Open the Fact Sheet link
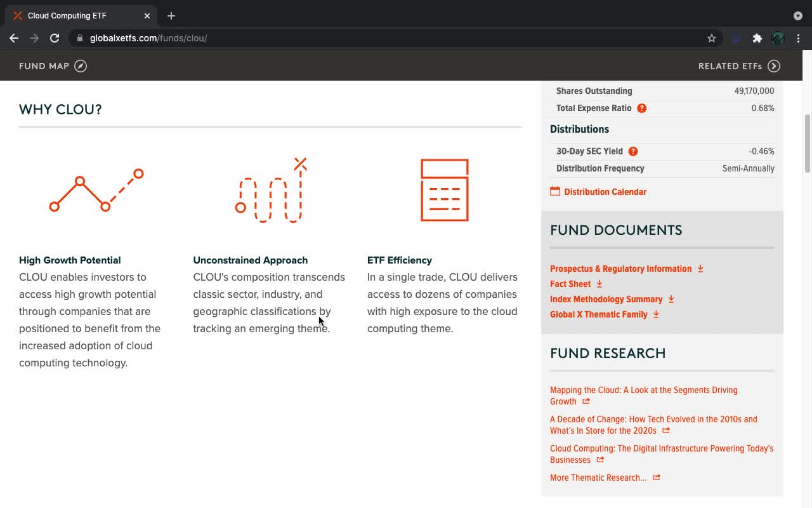The height and width of the screenshot is (508, 812). pos(570,284)
